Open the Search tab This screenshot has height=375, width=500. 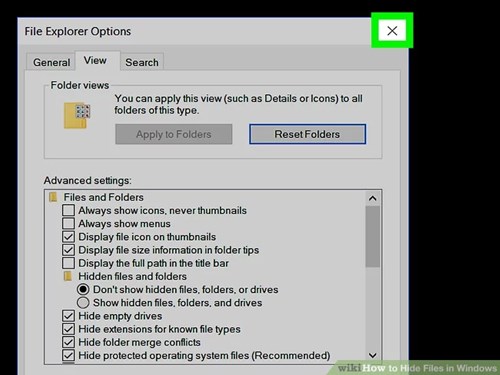tap(142, 62)
